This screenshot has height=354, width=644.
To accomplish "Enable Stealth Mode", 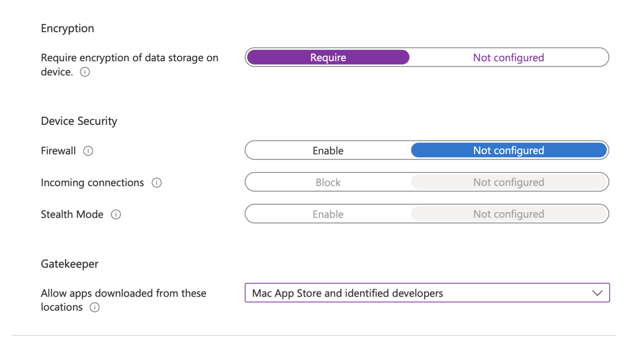I will (x=328, y=214).
